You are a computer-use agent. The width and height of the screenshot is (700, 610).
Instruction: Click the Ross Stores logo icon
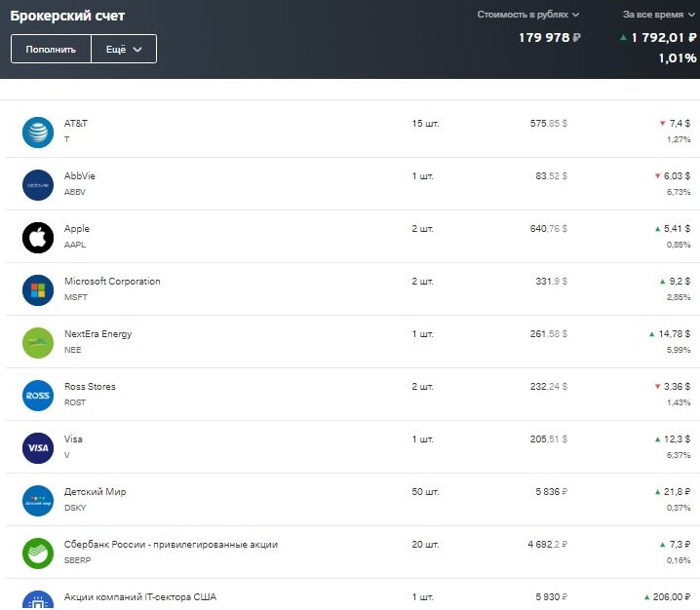tap(38, 396)
